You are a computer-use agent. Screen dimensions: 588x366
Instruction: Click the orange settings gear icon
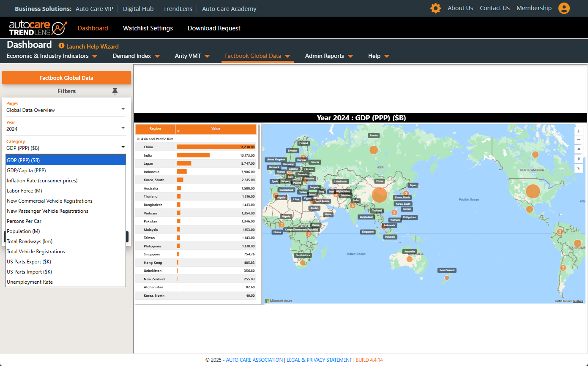click(x=435, y=8)
